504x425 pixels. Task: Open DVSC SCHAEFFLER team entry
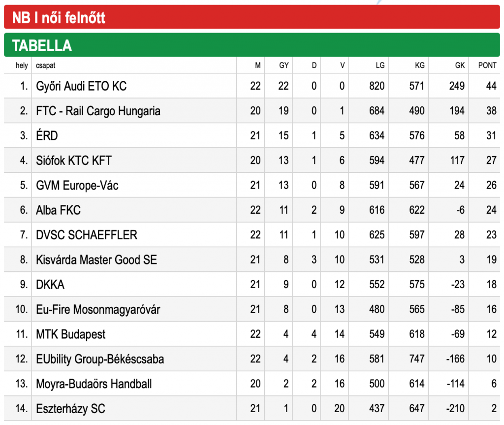click(x=87, y=235)
